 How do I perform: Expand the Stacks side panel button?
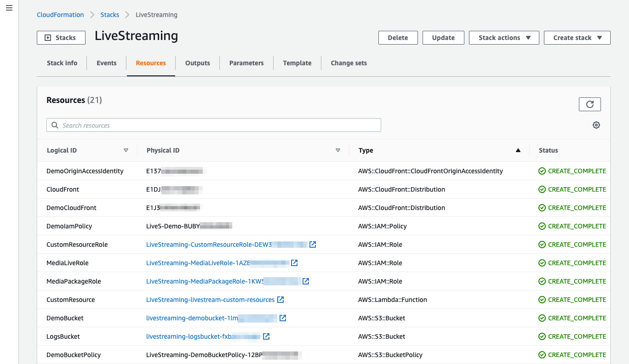click(61, 38)
